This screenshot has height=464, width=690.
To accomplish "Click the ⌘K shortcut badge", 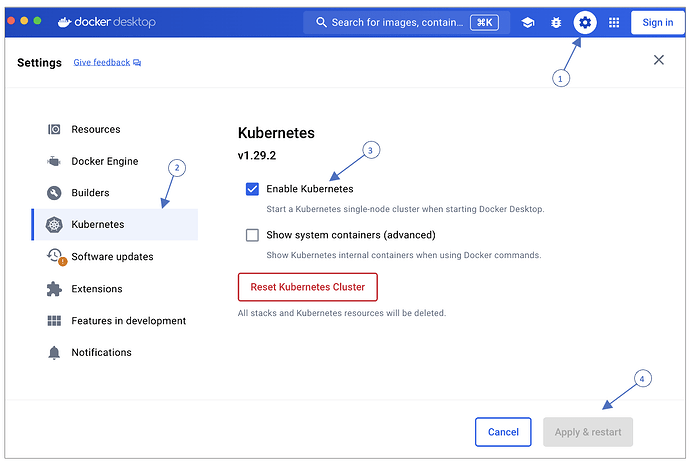I will pyautogui.click(x=484, y=22).
